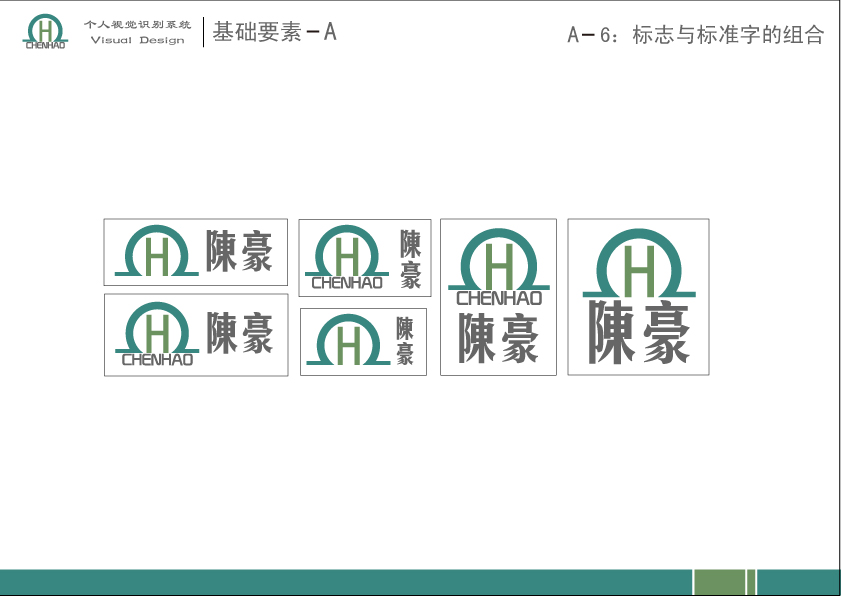Click the '基础要素-A' section title
Screen dimensions: 842x596
(x=274, y=32)
